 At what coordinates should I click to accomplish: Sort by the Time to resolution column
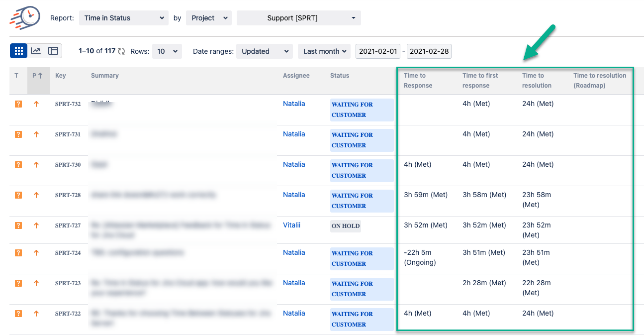coord(537,80)
